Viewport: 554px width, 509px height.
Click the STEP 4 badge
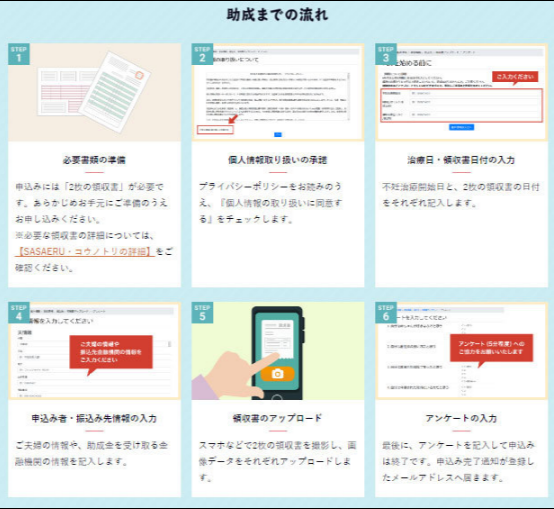19,313
